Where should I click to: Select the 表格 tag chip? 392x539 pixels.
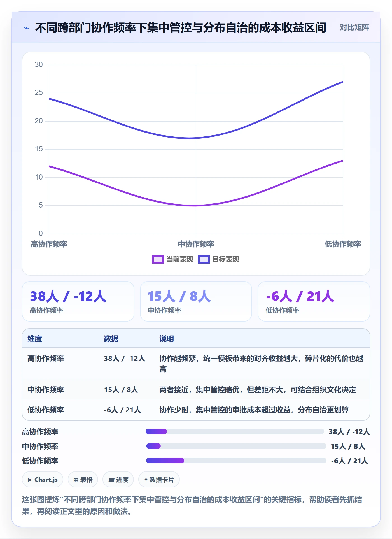tap(83, 480)
